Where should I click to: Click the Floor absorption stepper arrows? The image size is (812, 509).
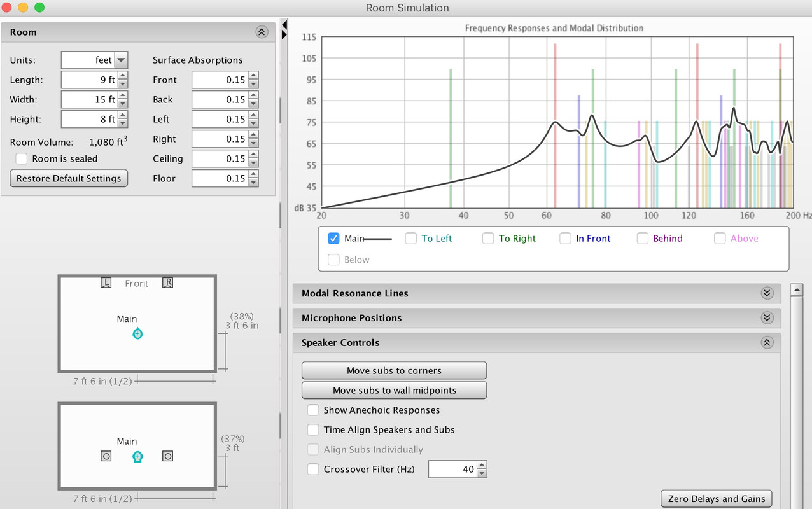pyautogui.click(x=254, y=178)
